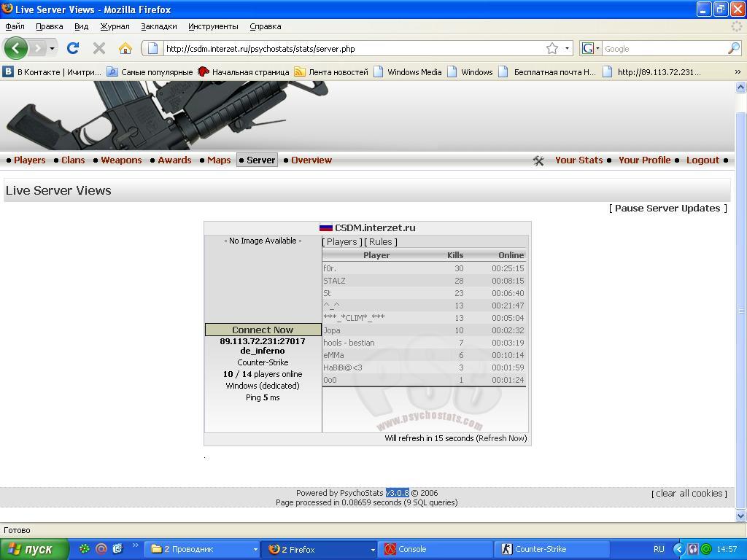
Task: Stop loading with the X icon
Action: click(99, 48)
